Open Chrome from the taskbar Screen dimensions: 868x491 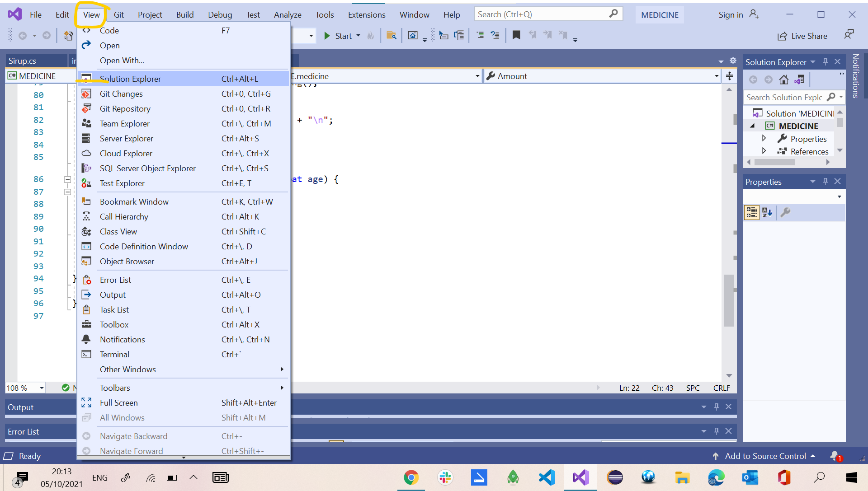(x=411, y=477)
